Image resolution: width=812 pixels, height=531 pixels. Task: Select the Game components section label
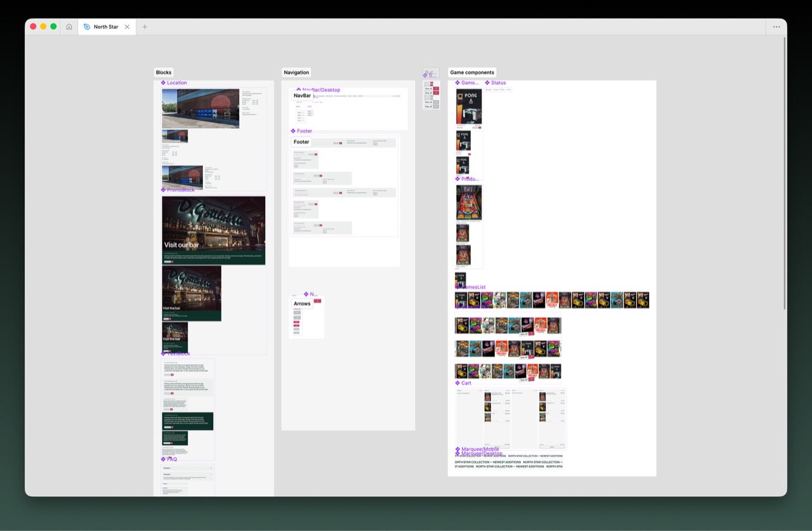(472, 72)
